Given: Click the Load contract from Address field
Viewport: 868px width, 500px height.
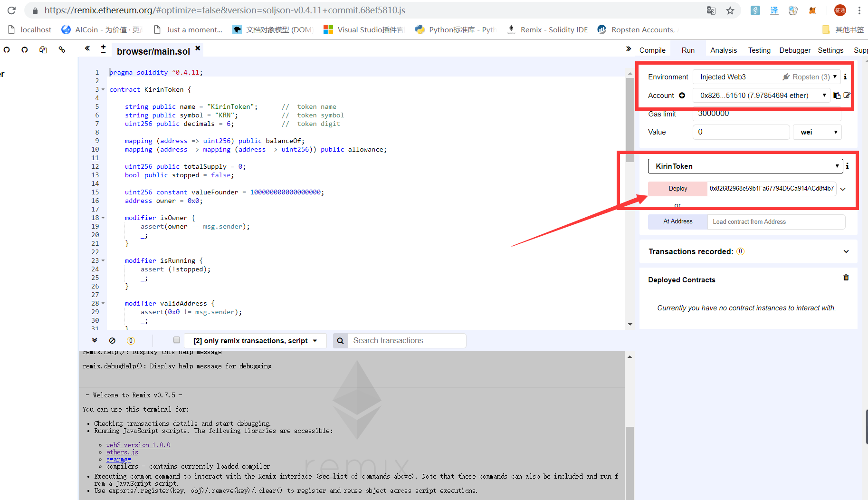Looking at the screenshot, I should [776, 221].
